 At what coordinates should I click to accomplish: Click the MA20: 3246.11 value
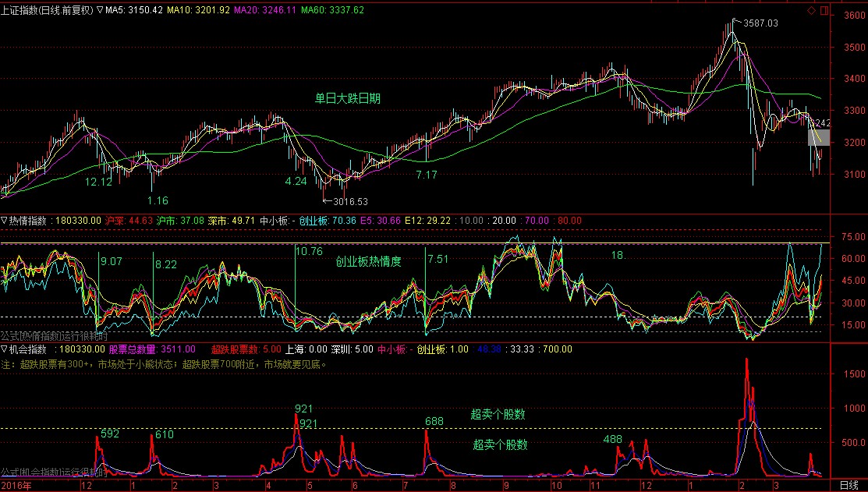(x=265, y=10)
